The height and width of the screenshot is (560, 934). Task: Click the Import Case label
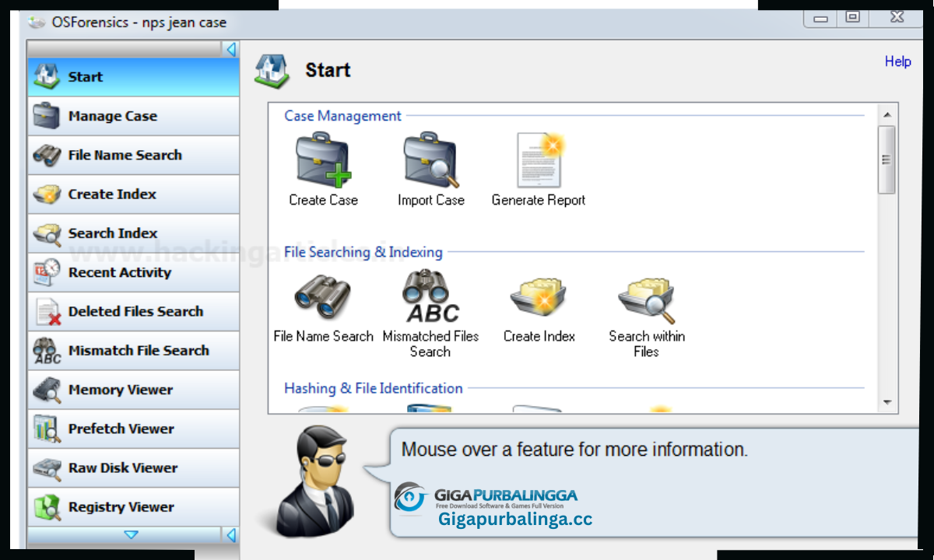point(430,200)
